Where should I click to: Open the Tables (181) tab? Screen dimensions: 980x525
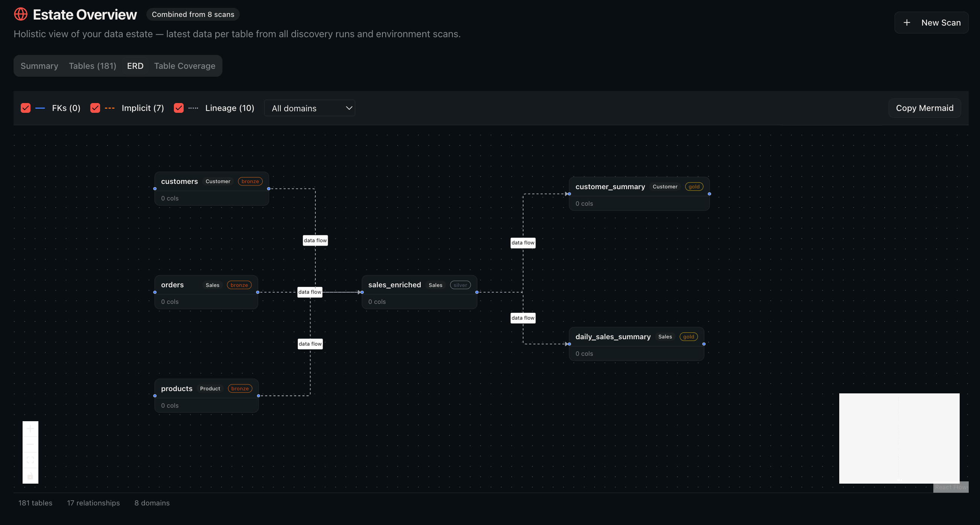(93, 66)
